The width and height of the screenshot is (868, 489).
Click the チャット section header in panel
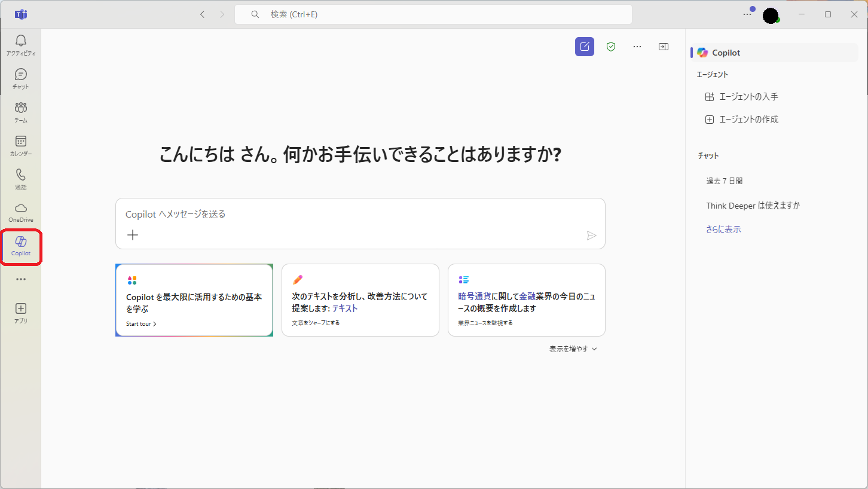coord(708,155)
